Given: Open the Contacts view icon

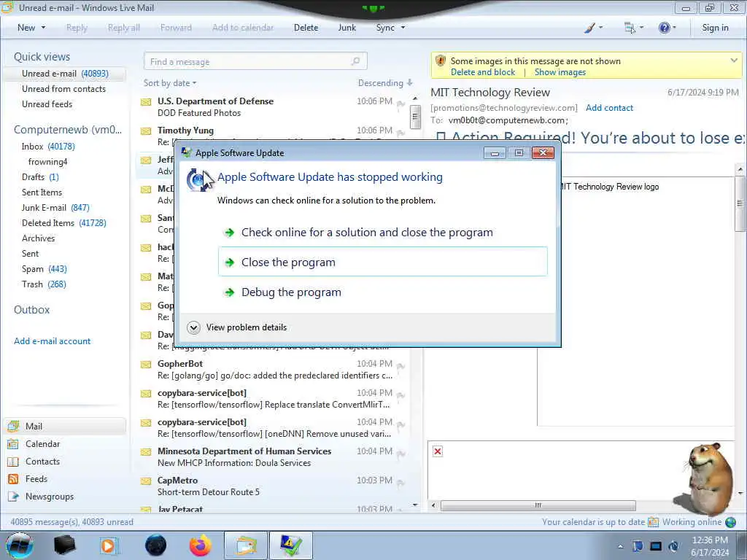Looking at the screenshot, I should 13,462.
